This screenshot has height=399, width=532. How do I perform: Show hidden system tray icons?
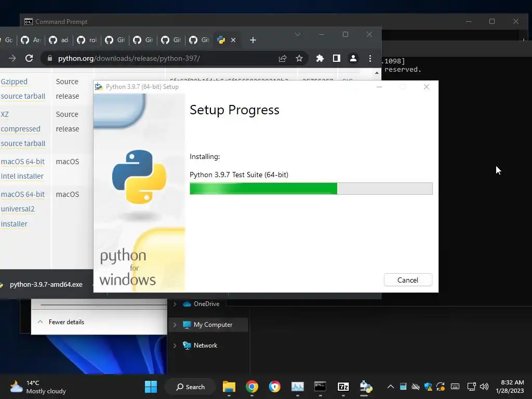(391, 387)
